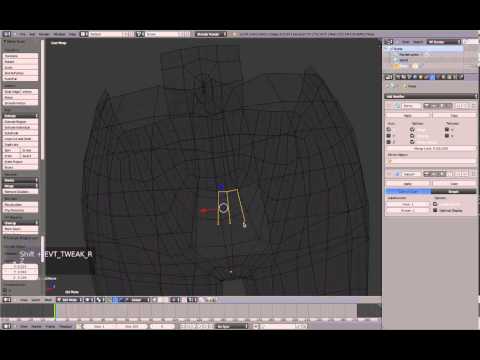The height and width of the screenshot is (360, 480).
Task: Open the Edit Mode selector dropdown
Action: (x=69, y=300)
